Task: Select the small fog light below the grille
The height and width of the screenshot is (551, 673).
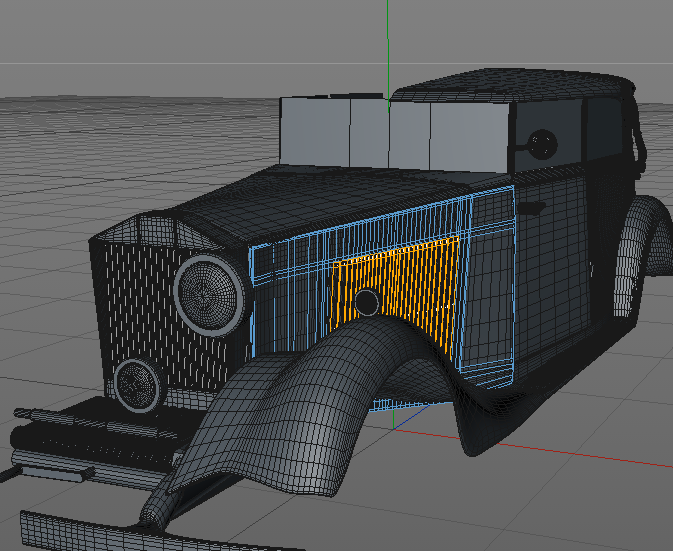Action: [138, 385]
